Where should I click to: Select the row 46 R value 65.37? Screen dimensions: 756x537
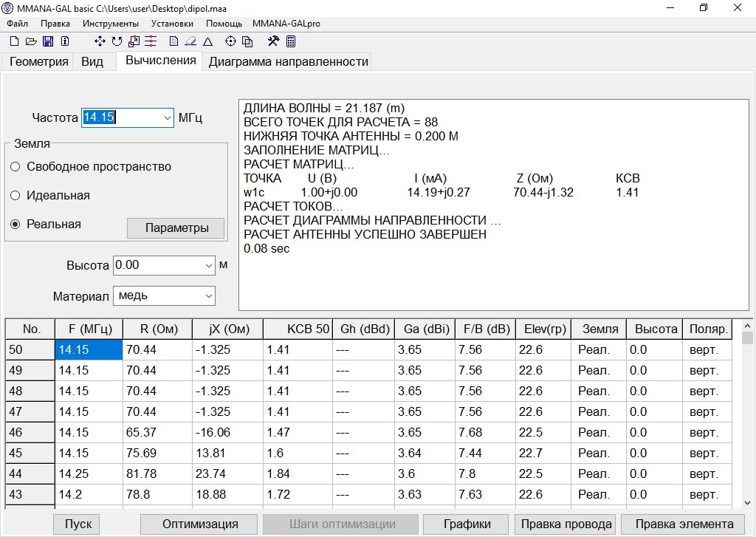[x=157, y=432]
